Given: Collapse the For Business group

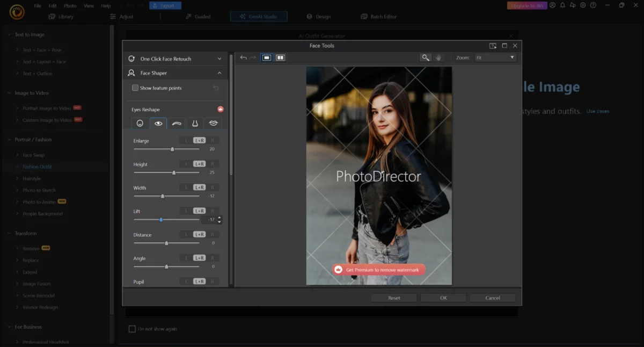Looking at the screenshot, I should click(9, 327).
